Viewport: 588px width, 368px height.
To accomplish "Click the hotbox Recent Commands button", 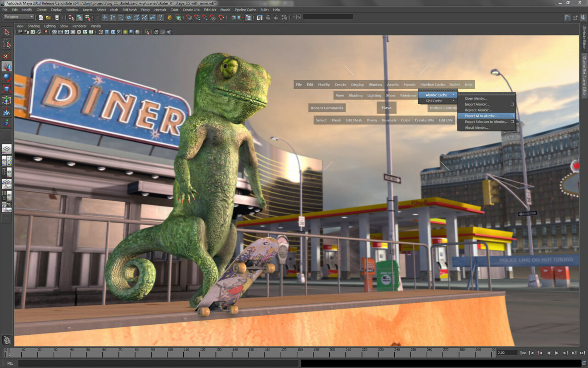I will click(327, 108).
